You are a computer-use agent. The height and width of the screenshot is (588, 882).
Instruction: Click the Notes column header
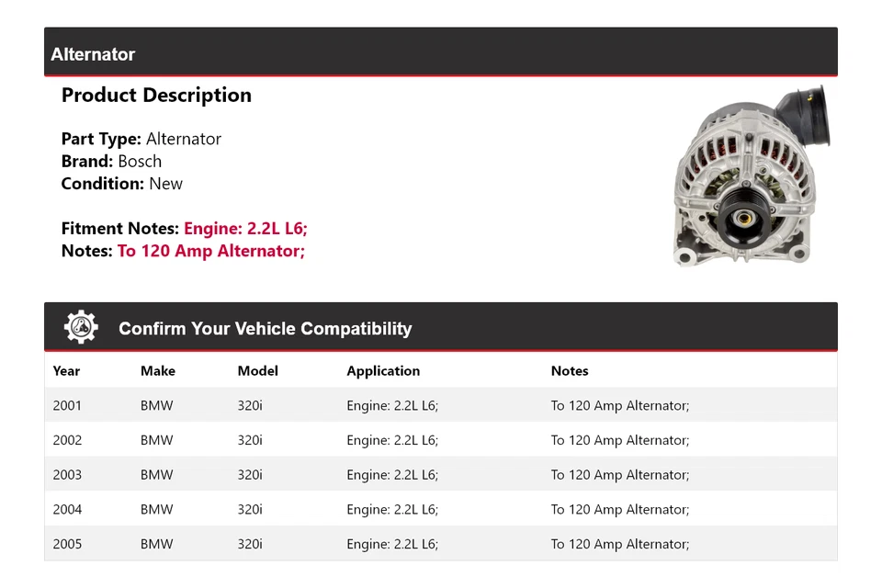click(570, 371)
